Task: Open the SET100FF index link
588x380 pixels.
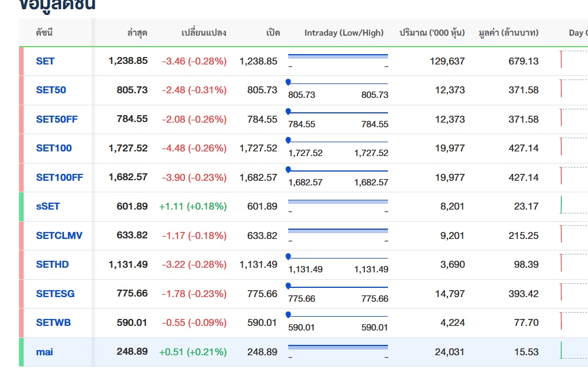Action: 59,177
